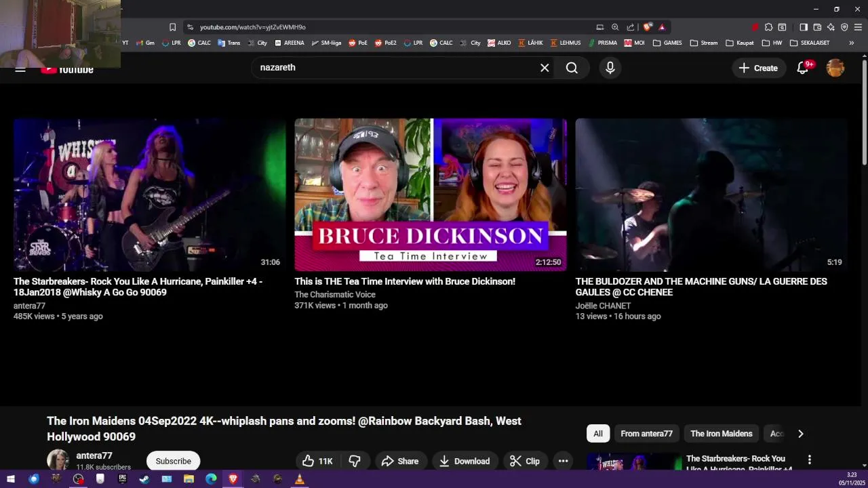Open the Brave VPN shield icon
This screenshot has width=868, height=488.
844,27
